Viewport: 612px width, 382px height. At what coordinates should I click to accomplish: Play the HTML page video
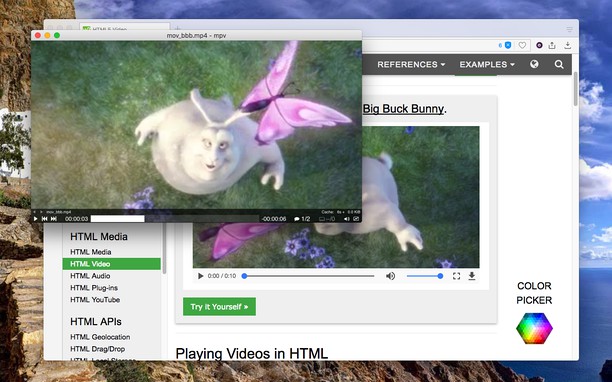tap(200, 276)
